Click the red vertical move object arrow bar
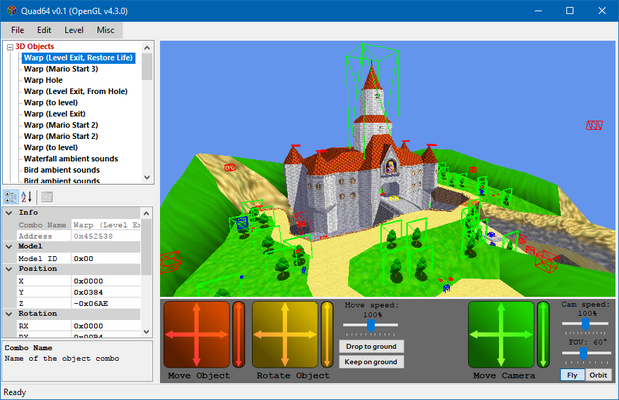 [238, 334]
